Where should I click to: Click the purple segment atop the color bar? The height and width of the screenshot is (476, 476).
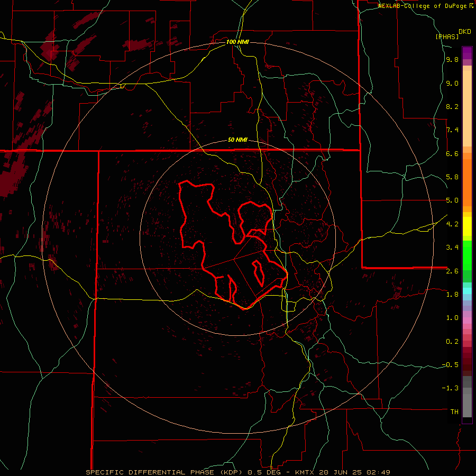(467, 53)
